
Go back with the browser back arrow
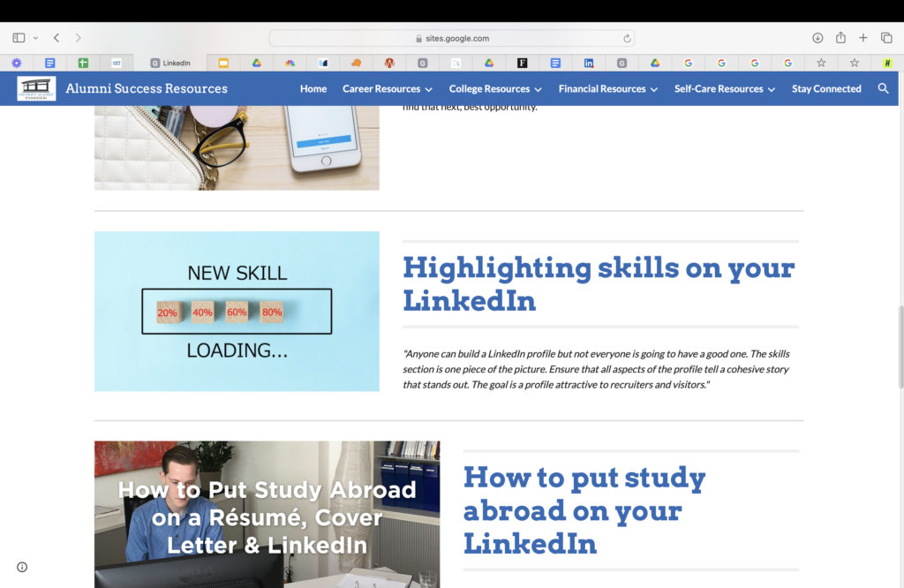point(56,37)
